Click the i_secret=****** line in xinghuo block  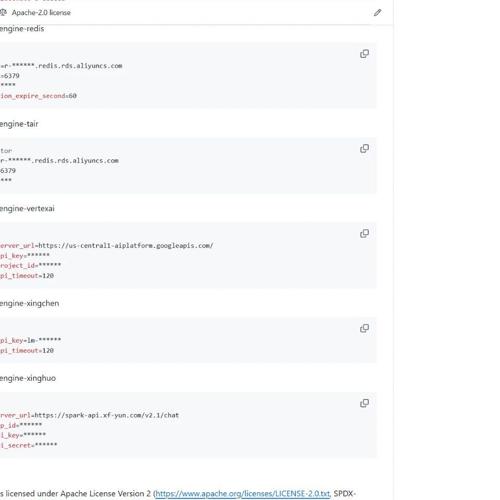pos(29,445)
